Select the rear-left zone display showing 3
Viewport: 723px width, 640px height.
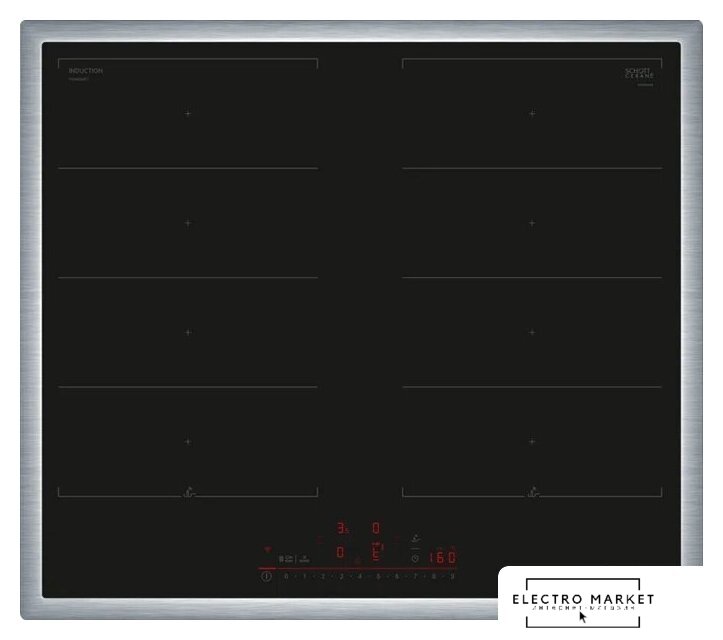click(341, 528)
